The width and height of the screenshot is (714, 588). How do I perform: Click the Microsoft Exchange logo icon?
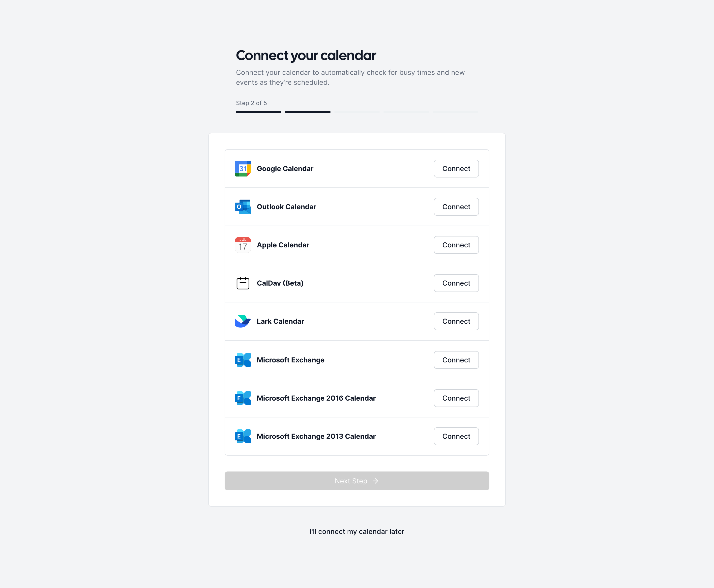coord(243,360)
